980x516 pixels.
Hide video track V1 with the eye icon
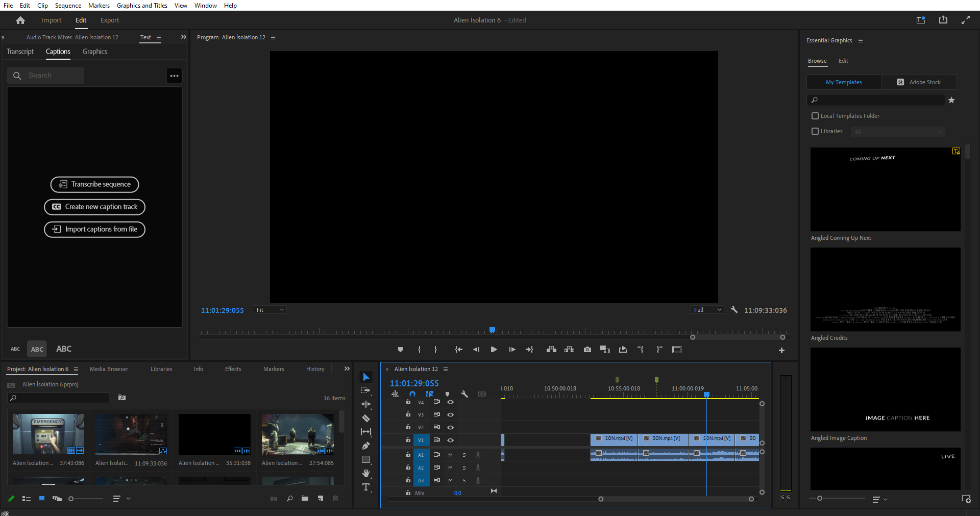coord(450,440)
